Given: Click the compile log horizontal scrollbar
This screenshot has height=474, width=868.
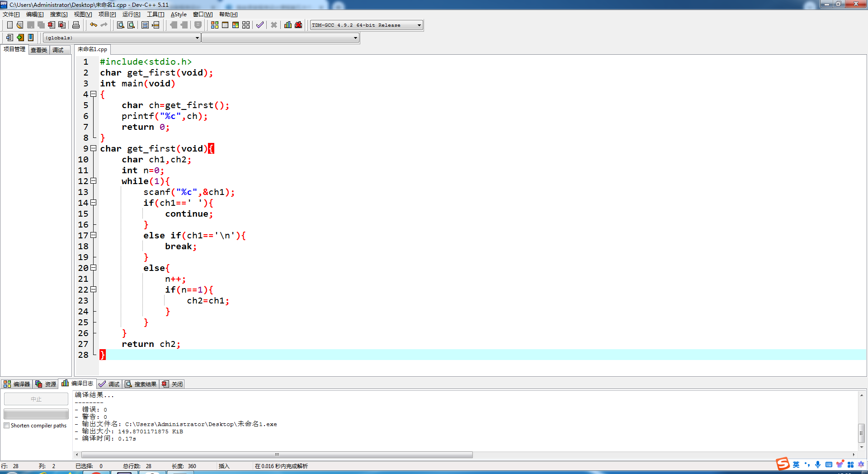Looking at the screenshot, I should click(277, 455).
